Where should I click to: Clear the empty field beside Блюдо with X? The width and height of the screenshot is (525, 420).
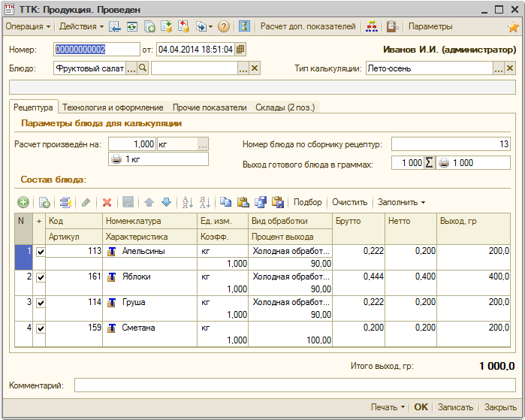255,68
